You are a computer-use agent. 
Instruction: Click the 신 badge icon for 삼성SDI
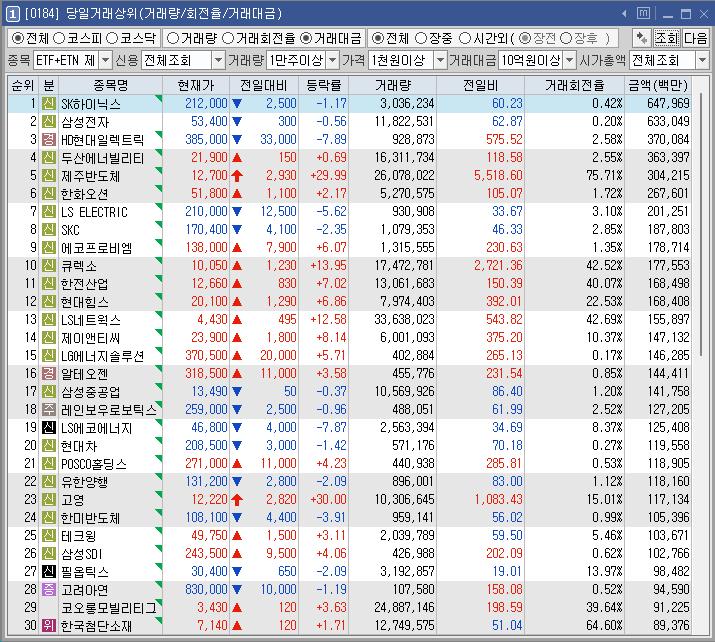point(49,554)
